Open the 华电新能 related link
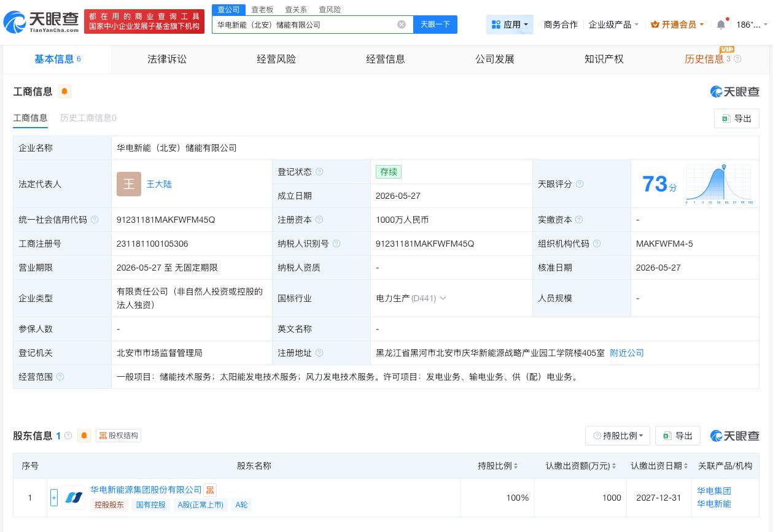 714,504
